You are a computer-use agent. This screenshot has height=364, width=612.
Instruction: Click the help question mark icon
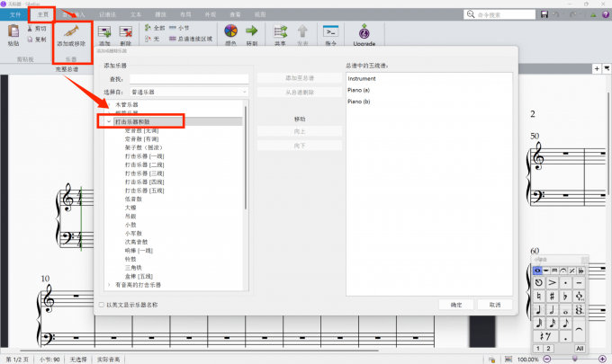[606, 14]
